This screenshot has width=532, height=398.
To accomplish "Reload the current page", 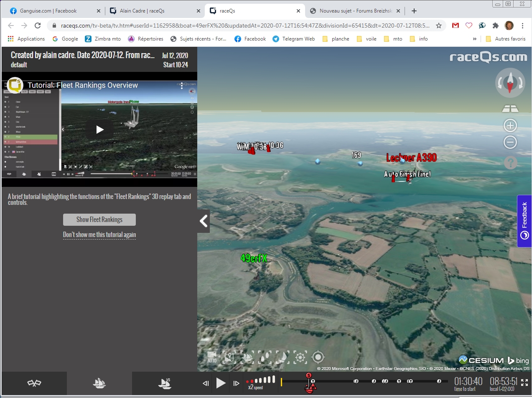I will coord(38,26).
